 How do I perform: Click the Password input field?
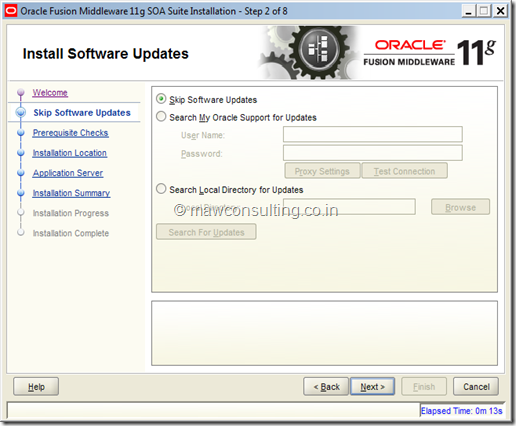pyautogui.click(x=373, y=153)
